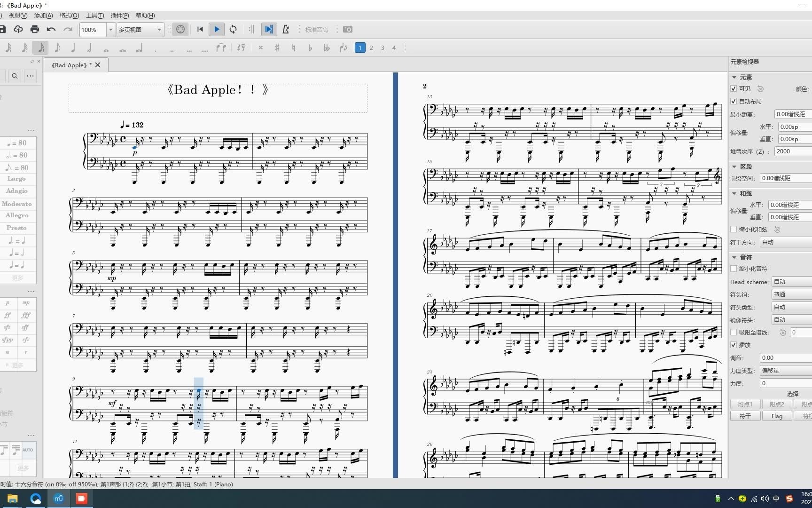Click the Flag select button
812x508 pixels.
pyautogui.click(x=777, y=416)
